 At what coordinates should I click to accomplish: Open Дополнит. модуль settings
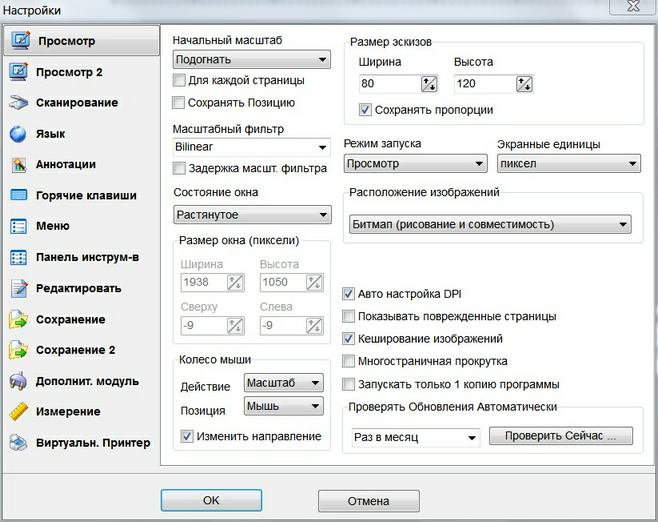tap(87, 381)
